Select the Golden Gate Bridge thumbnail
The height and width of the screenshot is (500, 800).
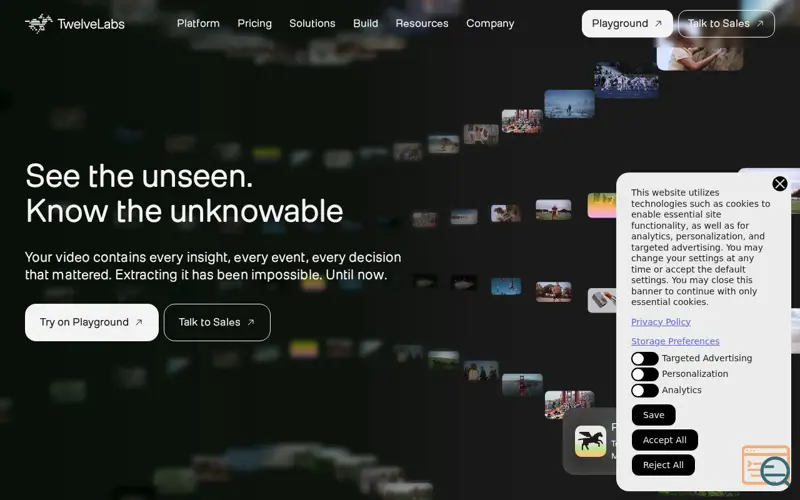pos(522,385)
